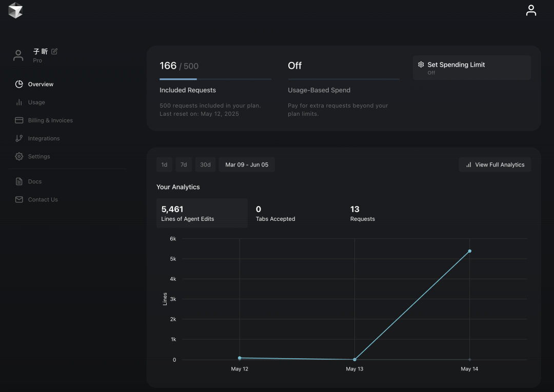This screenshot has width=554, height=392.
Task: Open the user account profile icon
Action: (x=531, y=10)
